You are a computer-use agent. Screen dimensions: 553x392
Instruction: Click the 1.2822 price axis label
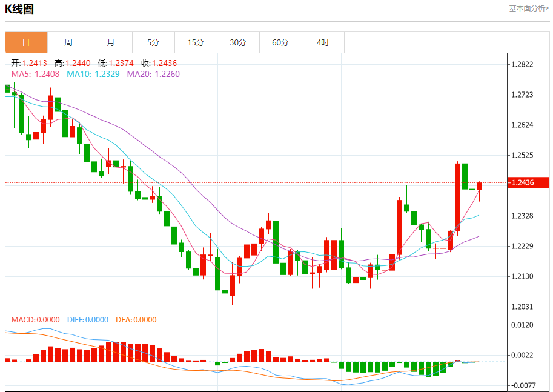tap(522, 64)
